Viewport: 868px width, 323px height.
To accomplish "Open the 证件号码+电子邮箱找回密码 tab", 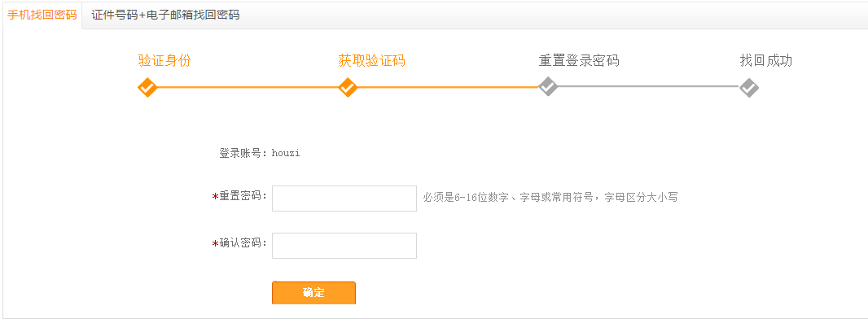I will pos(165,15).
